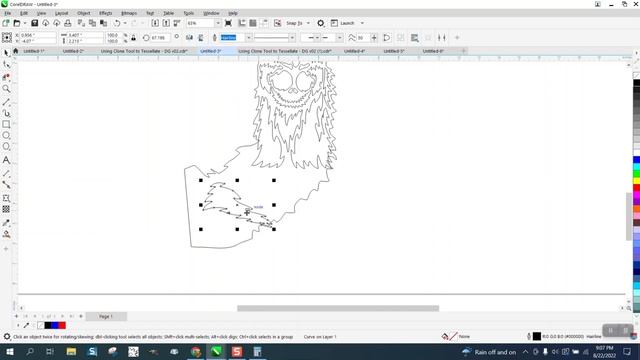The width and height of the screenshot is (640, 360).
Task: Toggle Show grid button
Action: 253,23
